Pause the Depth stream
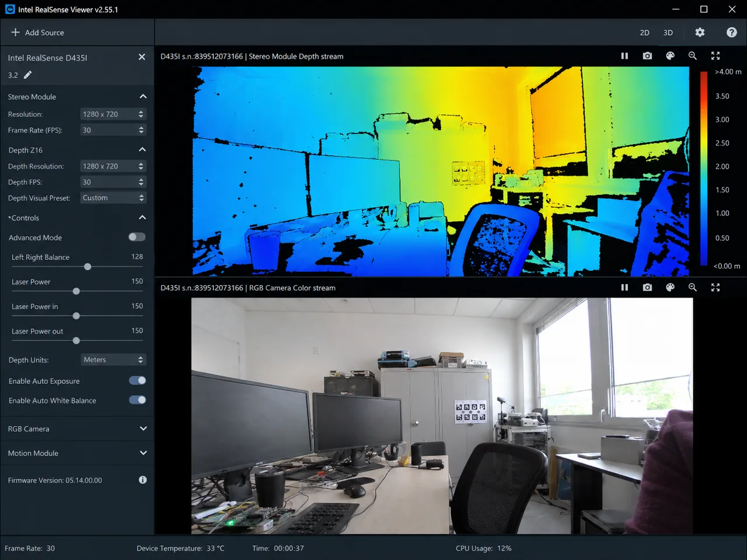The image size is (747, 560). [624, 56]
